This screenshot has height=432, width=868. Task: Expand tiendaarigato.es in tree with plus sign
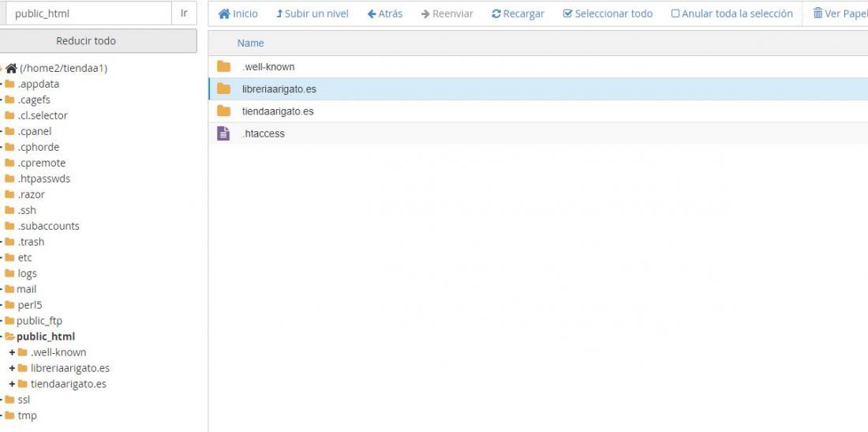pos(12,384)
